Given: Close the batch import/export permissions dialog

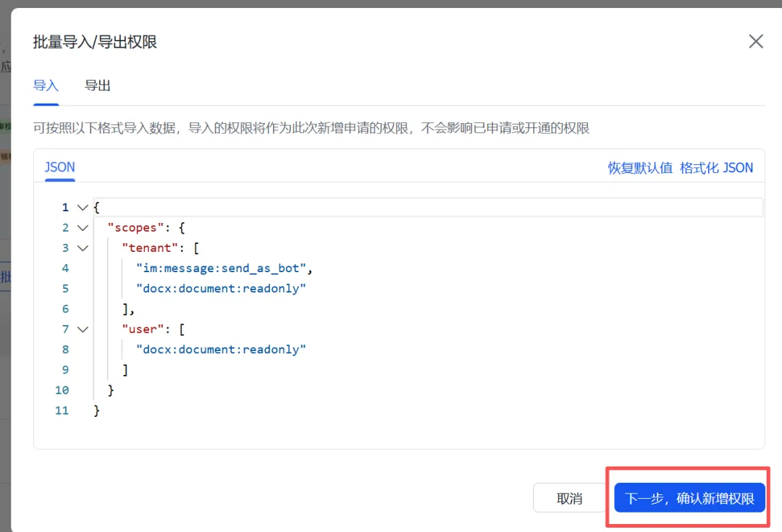Looking at the screenshot, I should coord(755,41).
